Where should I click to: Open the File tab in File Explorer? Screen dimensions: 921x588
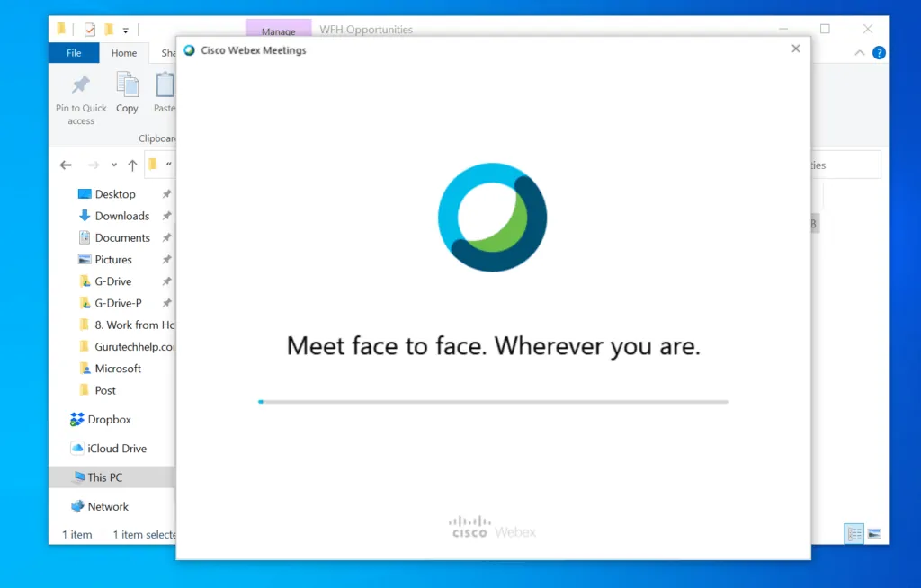(x=74, y=53)
